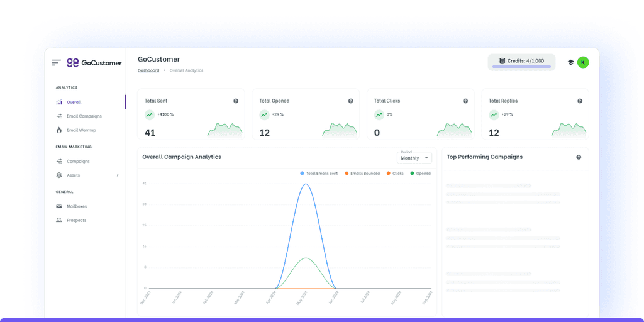The image size is (644, 322).
Task: Expand the Assets submenu chevron
Action: 118,175
